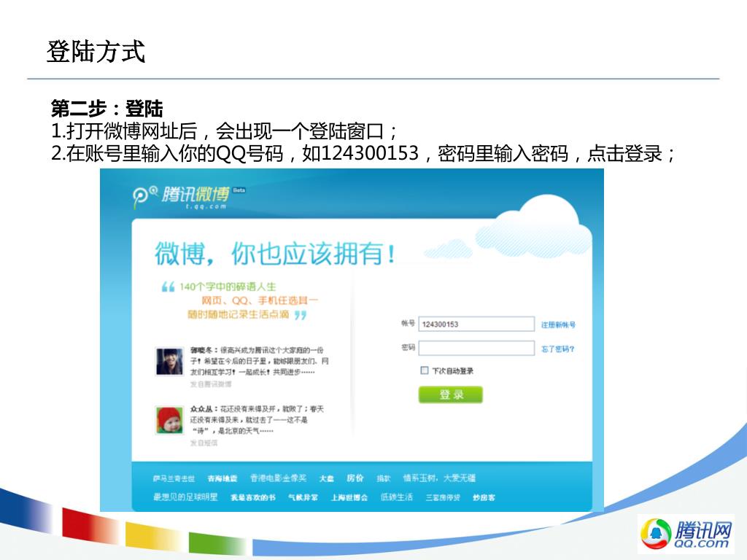The width and height of the screenshot is (747, 560).
Task: Open the 最想见的足球明星 topic link
Action: point(185,497)
